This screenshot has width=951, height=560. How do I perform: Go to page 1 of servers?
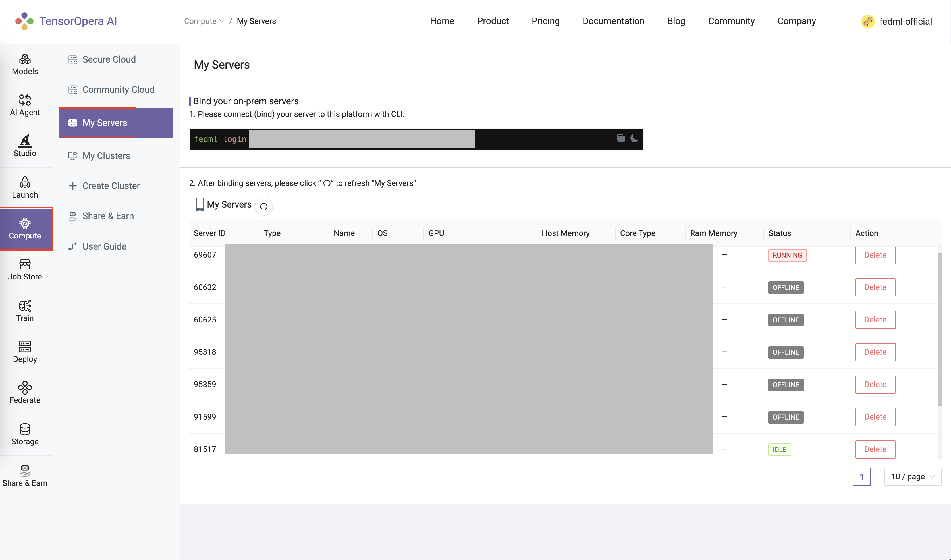point(861,477)
